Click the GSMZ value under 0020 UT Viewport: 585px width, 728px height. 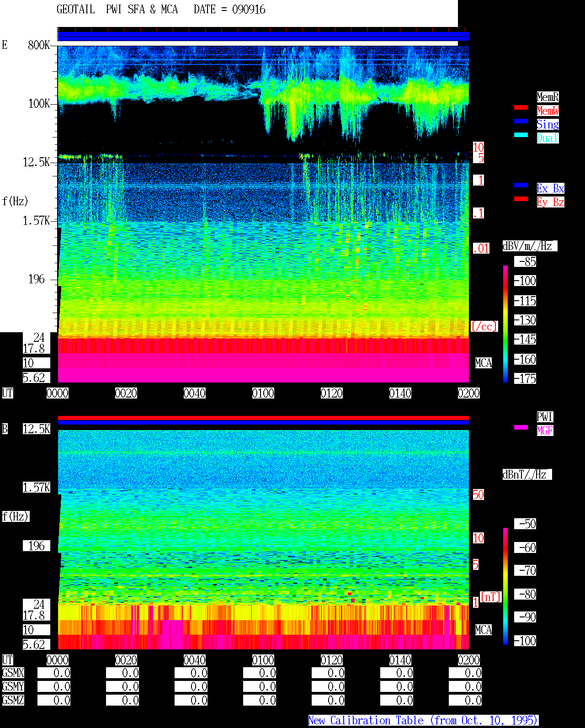point(122,700)
